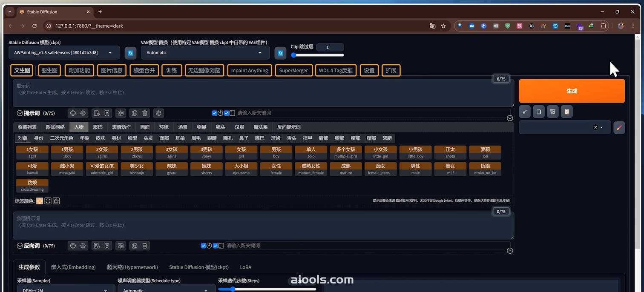Toggle first checkbox in 反向词 keyword bar
This screenshot has width=644, height=292.
pyautogui.click(x=204, y=246)
